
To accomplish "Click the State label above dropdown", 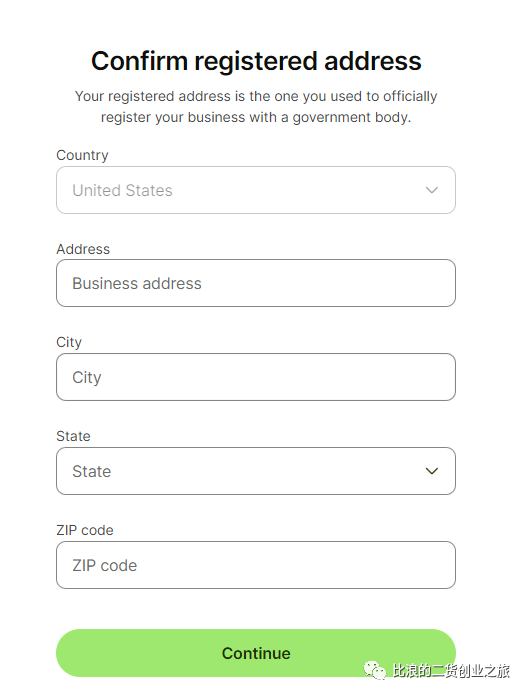I will tap(73, 436).
